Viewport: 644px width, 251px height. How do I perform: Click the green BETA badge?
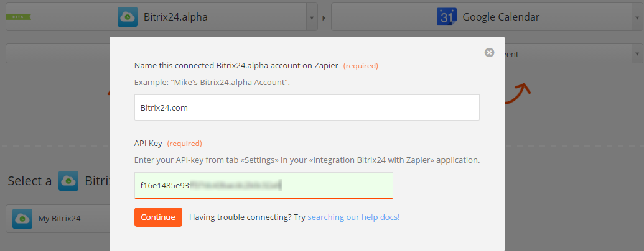tap(18, 17)
